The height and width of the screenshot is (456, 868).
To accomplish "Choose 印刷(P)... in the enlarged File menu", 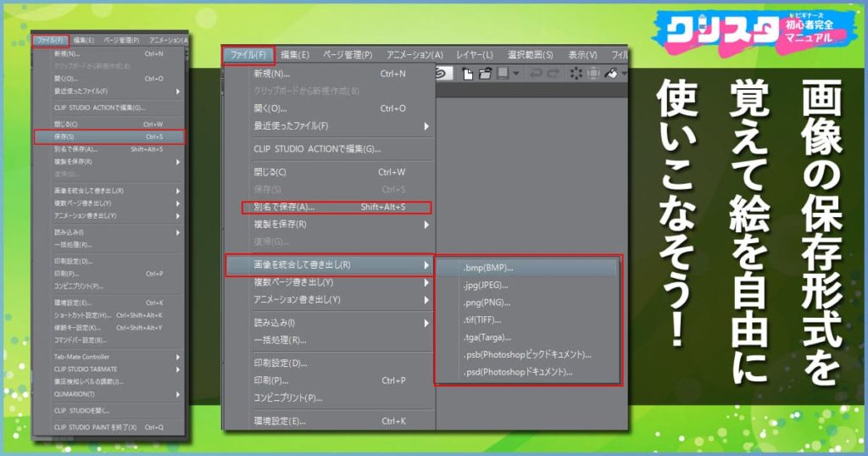I will tap(330, 381).
